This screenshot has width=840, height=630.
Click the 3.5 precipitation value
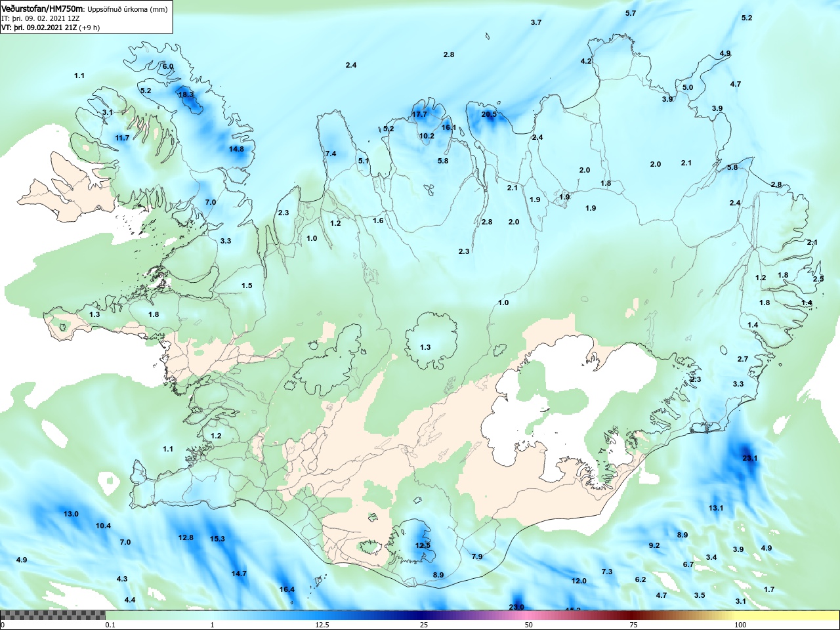tap(700, 595)
